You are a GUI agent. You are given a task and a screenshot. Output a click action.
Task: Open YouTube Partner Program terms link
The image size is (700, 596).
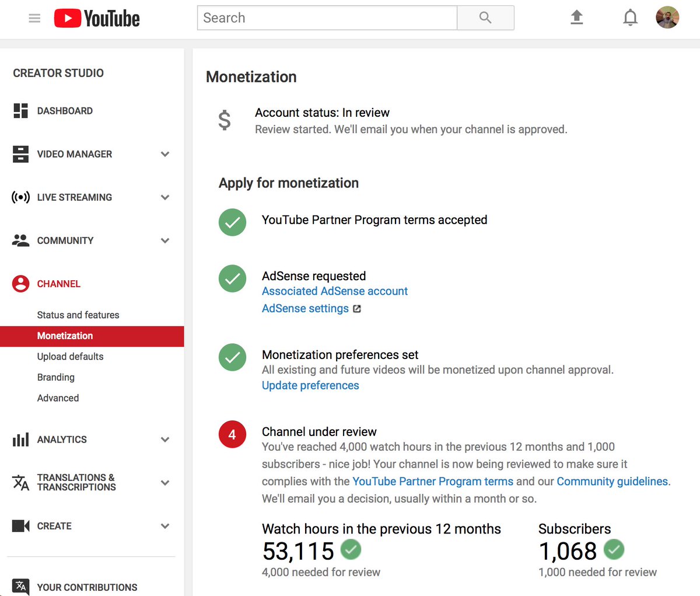(x=433, y=482)
